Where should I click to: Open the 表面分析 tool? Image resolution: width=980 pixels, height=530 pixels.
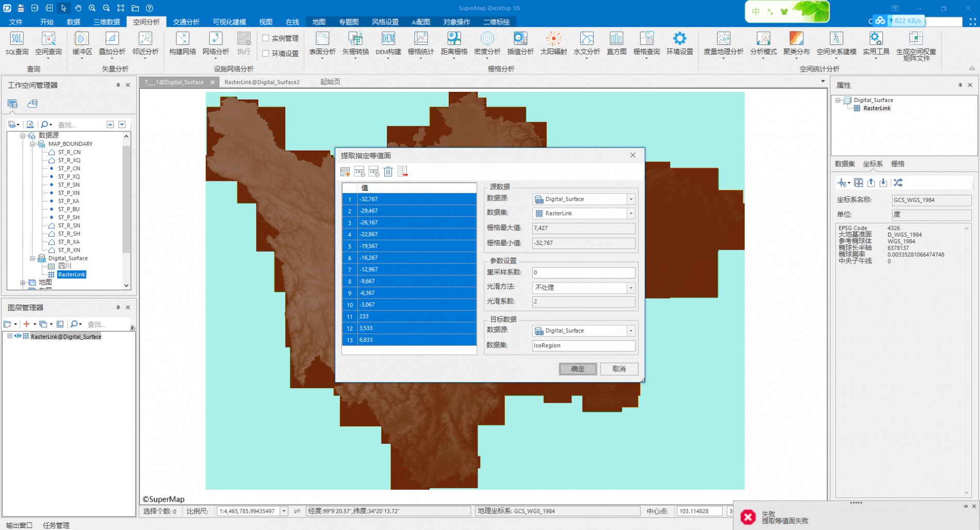322,44
